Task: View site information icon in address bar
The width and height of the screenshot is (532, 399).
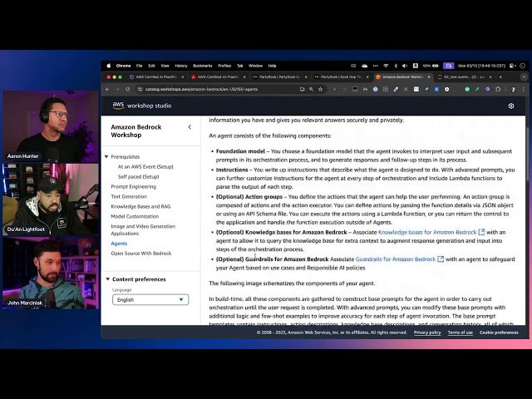Action: [x=140, y=89]
